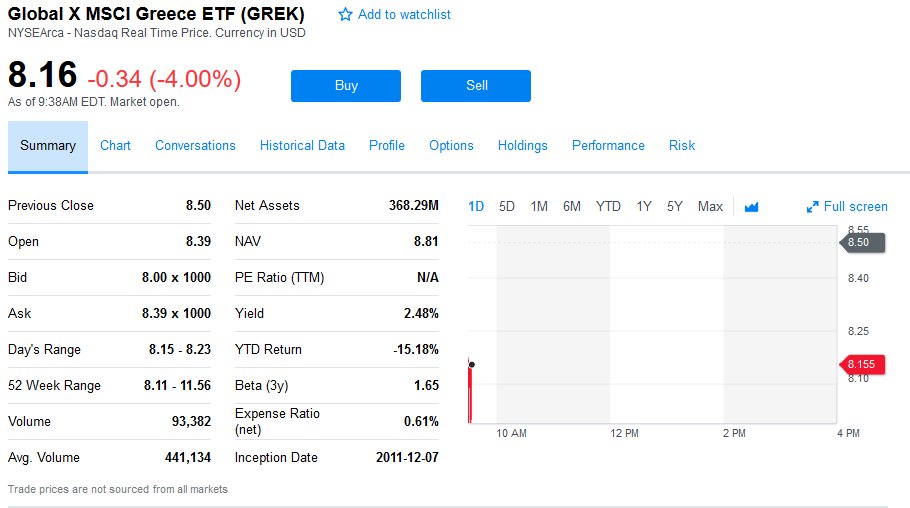Switch to the Chart tab
Viewport: 910px width, 508px height.
[x=115, y=146]
